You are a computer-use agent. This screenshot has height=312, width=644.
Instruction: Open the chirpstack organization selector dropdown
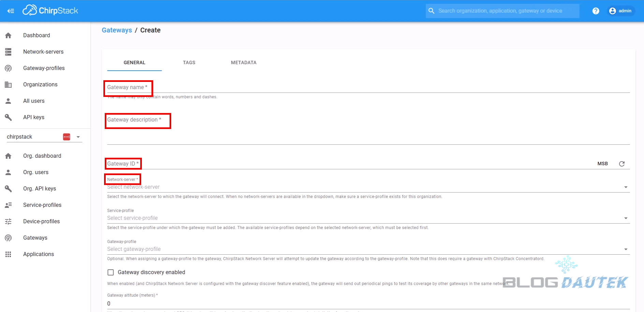tap(78, 137)
